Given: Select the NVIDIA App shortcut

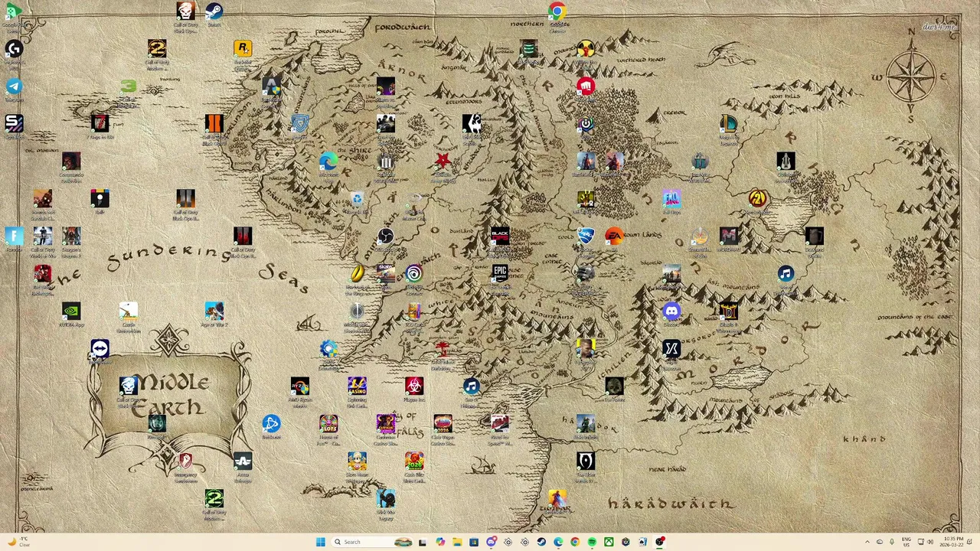Looking at the screenshot, I should [x=71, y=311].
